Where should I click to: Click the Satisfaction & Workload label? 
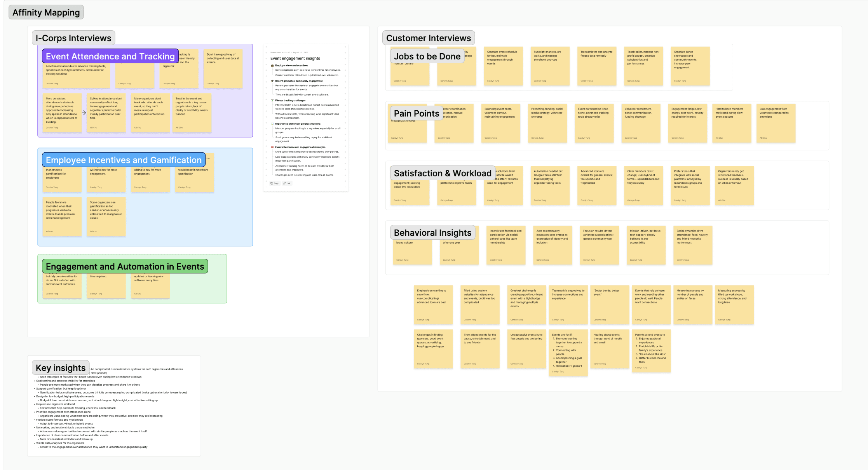443,173
